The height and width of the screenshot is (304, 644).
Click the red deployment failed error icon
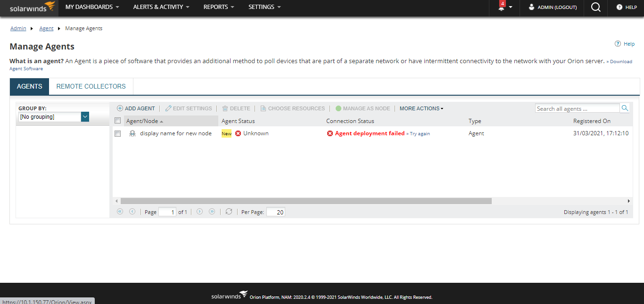(x=330, y=133)
